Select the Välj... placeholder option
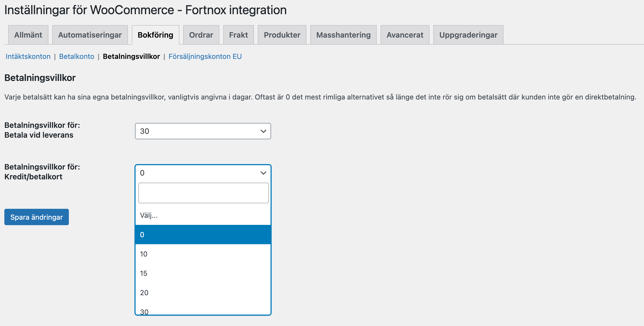 [x=203, y=216]
